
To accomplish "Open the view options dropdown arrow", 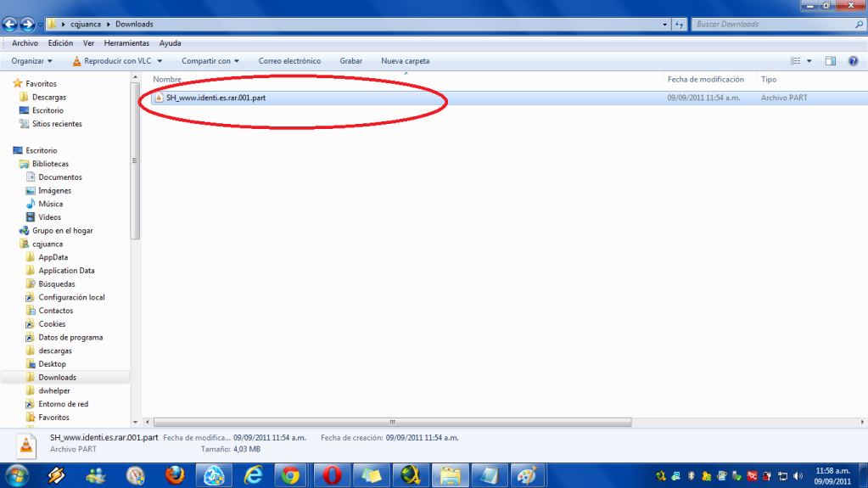I will click(809, 61).
